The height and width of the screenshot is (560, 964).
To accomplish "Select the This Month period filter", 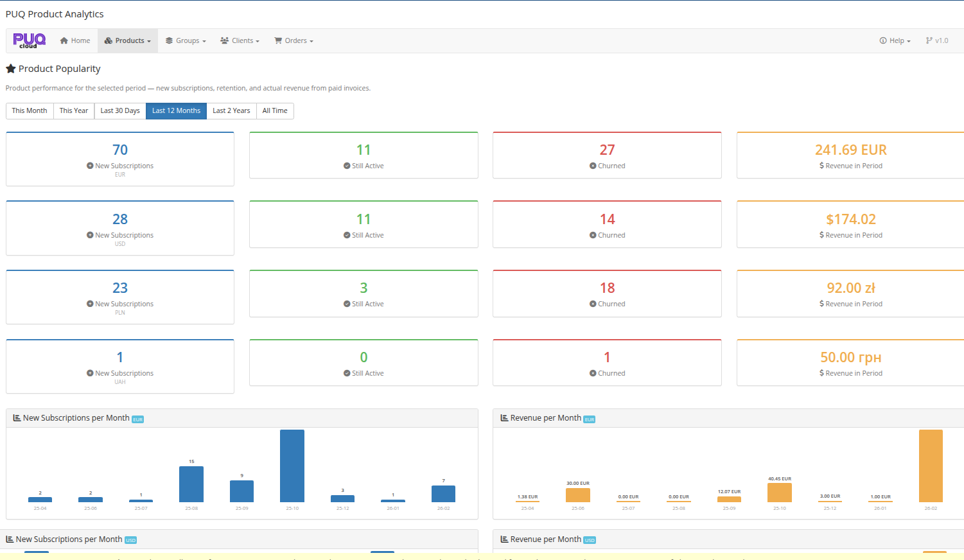I will click(x=29, y=110).
